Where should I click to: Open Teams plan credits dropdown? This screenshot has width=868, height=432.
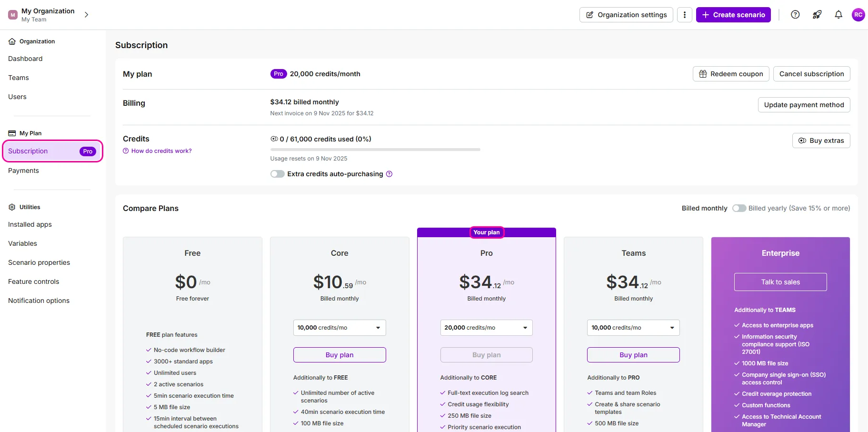[633, 328]
